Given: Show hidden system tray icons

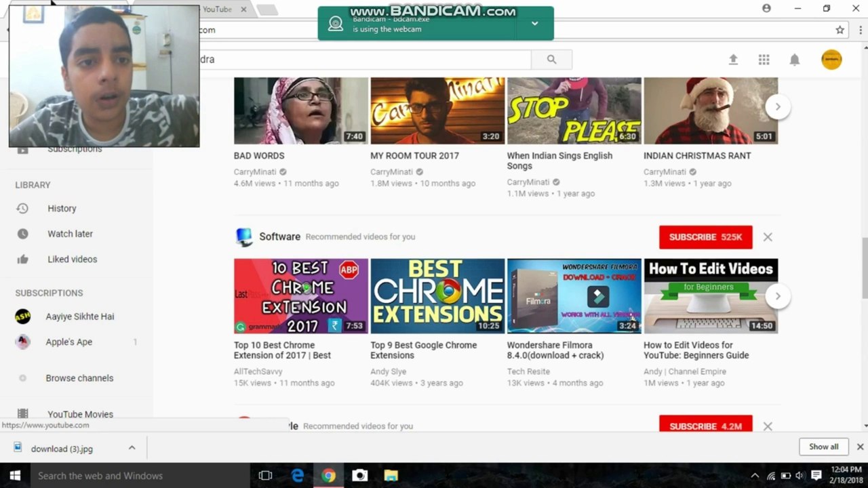Looking at the screenshot, I should coord(755,476).
